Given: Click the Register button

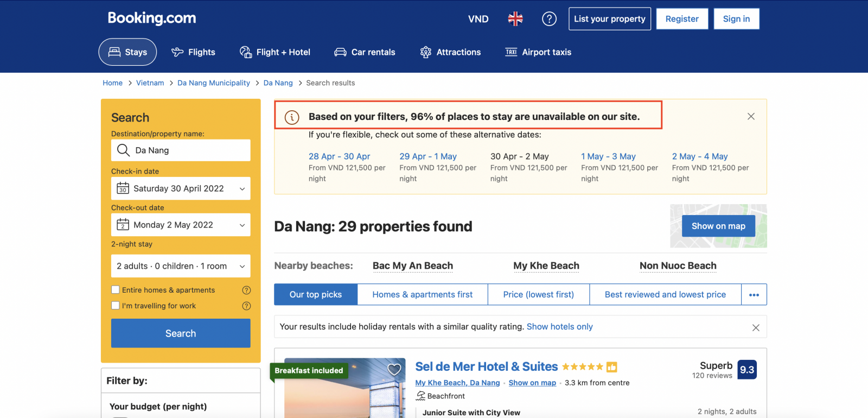Looking at the screenshot, I should pyautogui.click(x=682, y=19).
